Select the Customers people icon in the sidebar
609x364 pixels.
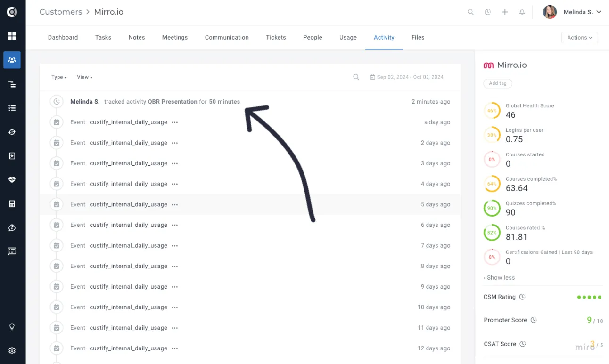[12, 60]
